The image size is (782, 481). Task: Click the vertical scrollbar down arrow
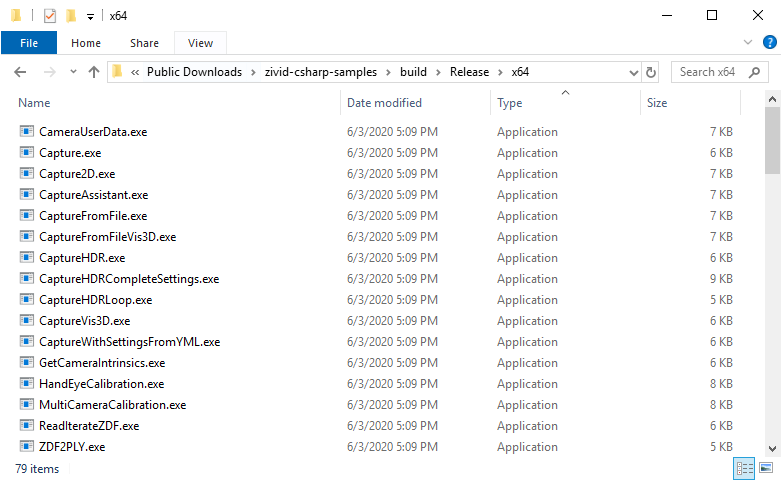point(773,449)
